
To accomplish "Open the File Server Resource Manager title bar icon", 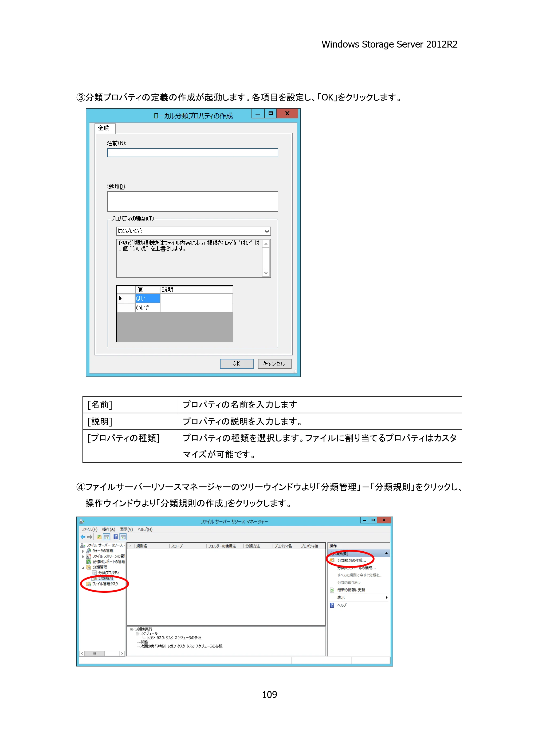I will [x=82, y=522].
